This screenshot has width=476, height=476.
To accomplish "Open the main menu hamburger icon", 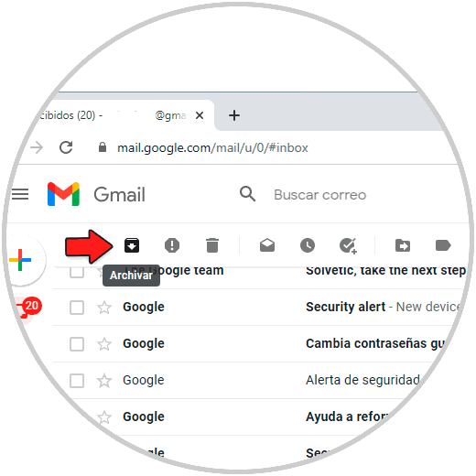I will (x=20, y=194).
